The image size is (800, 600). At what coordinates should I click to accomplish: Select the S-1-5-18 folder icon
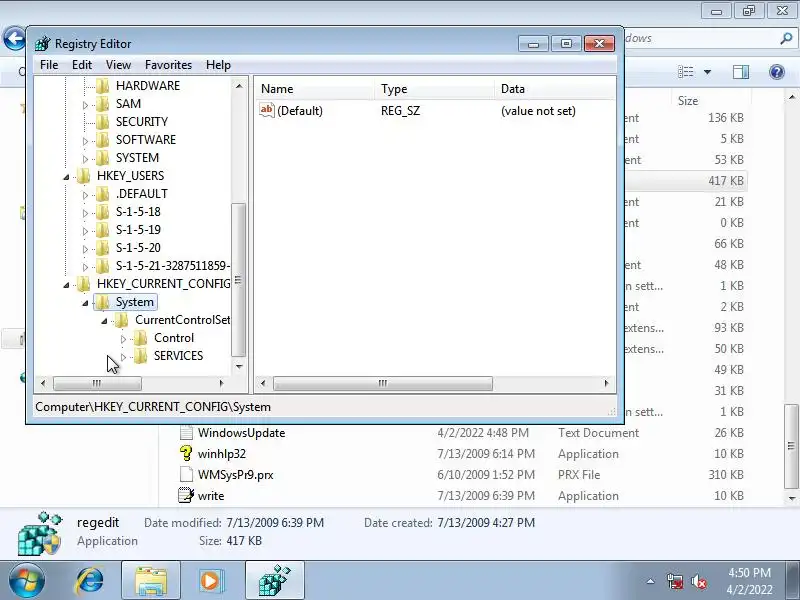tap(103, 211)
